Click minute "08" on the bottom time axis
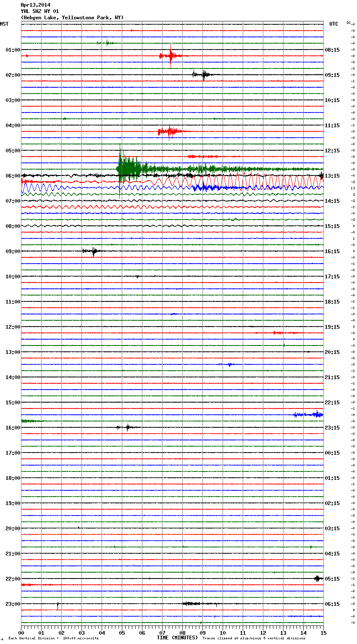 (182, 633)
